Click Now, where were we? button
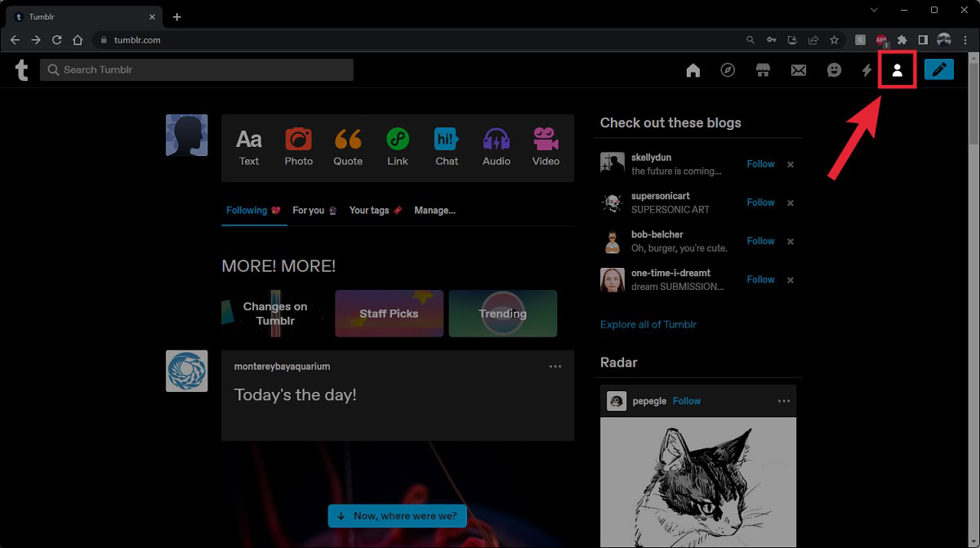Screen dimensions: 980x548 coord(398,516)
